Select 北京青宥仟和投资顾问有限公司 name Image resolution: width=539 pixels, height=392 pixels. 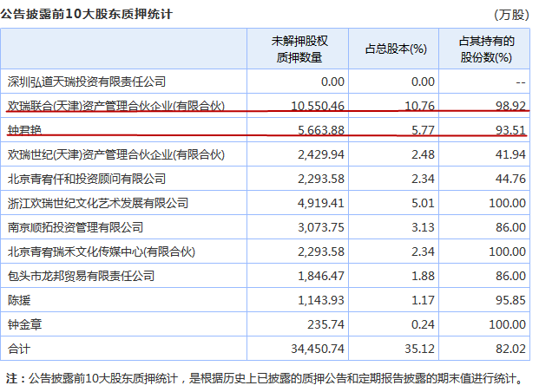pos(87,179)
